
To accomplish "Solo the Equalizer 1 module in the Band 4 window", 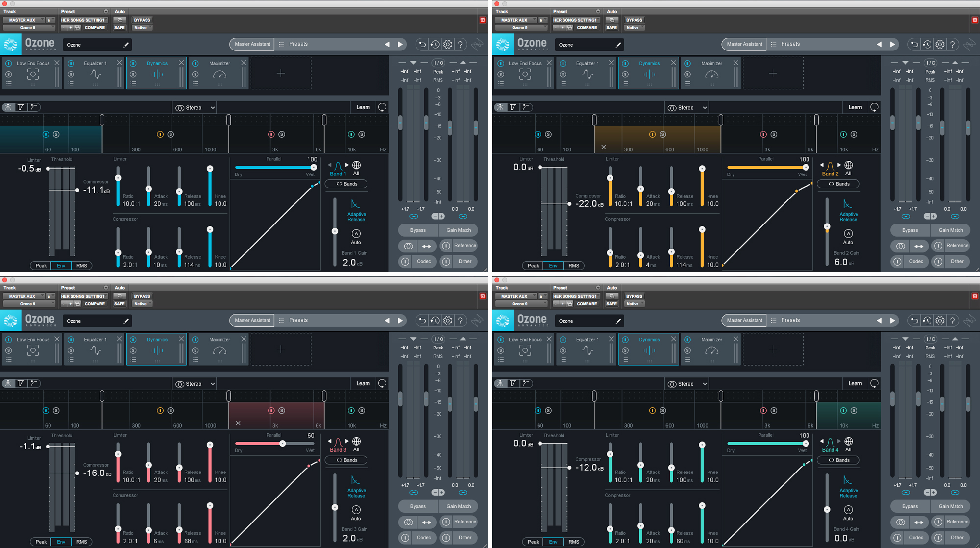I will click(x=563, y=350).
